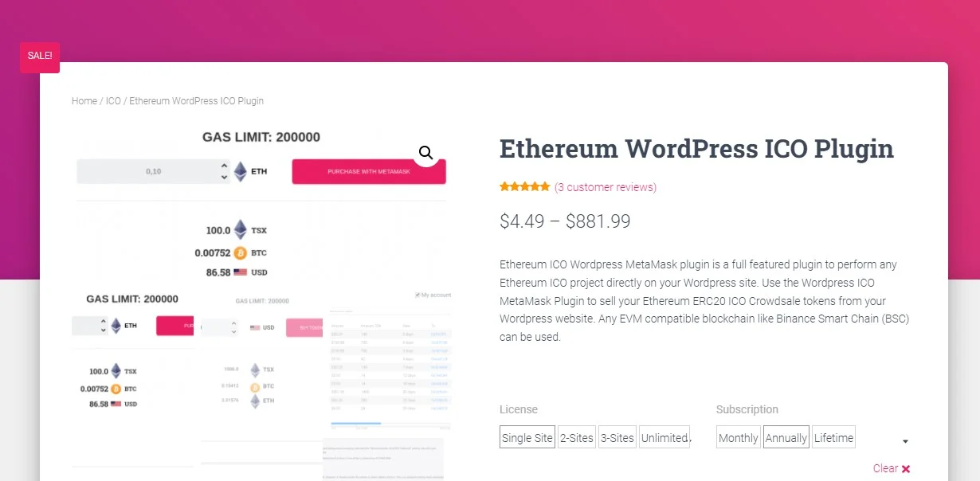This screenshot has width=980, height=481.
Task: Click the Clear link to reset selections
Action: point(887,468)
